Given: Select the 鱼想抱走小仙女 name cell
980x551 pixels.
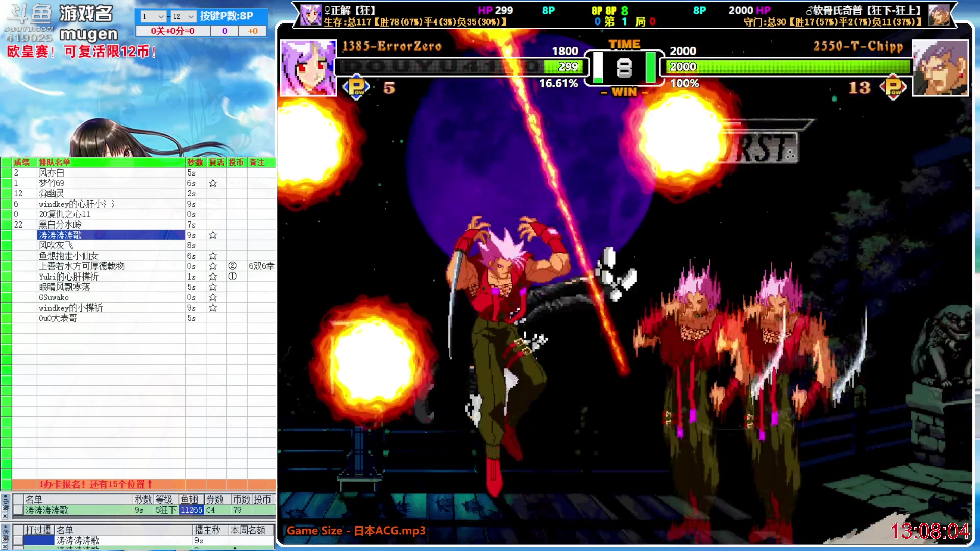Looking at the screenshot, I should pos(111,256).
